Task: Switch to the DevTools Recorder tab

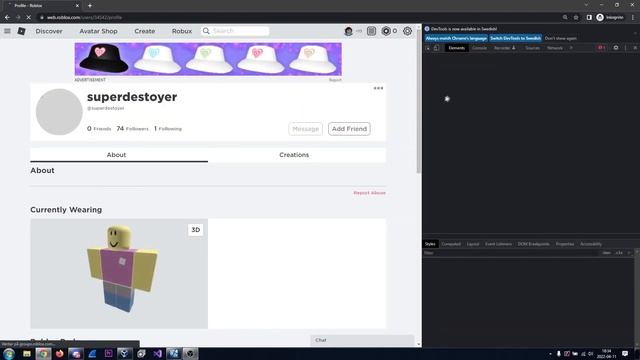Action: [x=504, y=48]
